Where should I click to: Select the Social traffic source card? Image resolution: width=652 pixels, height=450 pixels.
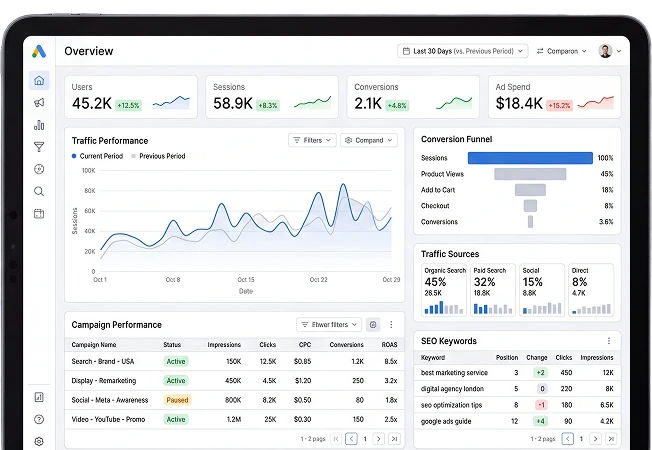pyautogui.click(x=542, y=290)
